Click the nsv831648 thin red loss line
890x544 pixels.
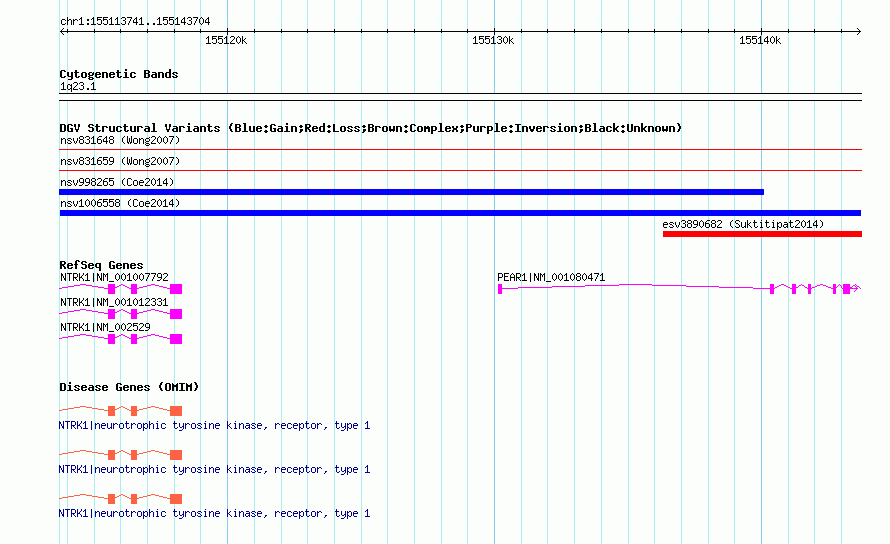coord(460,150)
